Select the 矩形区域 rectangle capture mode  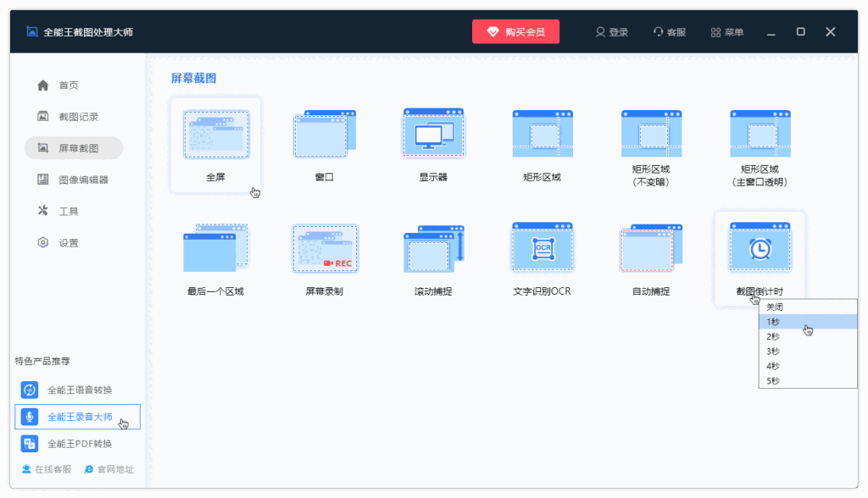pos(542,136)
